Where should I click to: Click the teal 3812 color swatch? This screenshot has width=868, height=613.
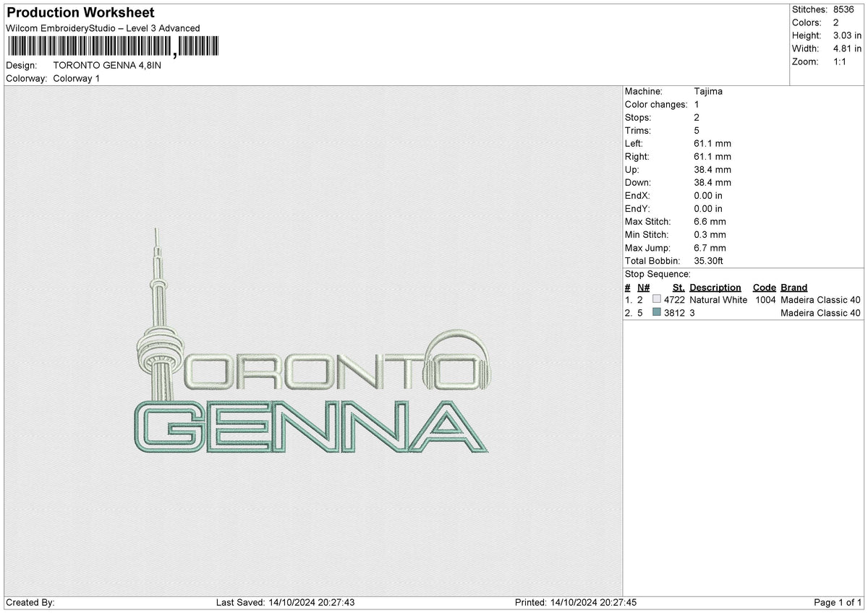click(657, 313)
